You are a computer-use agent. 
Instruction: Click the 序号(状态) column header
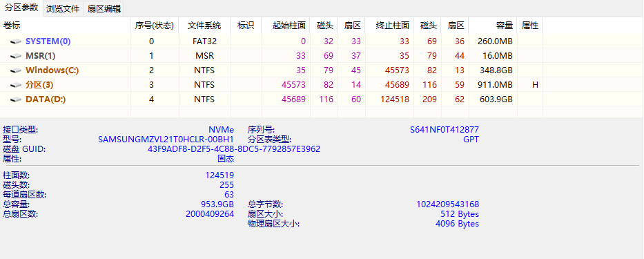point(155,26)
